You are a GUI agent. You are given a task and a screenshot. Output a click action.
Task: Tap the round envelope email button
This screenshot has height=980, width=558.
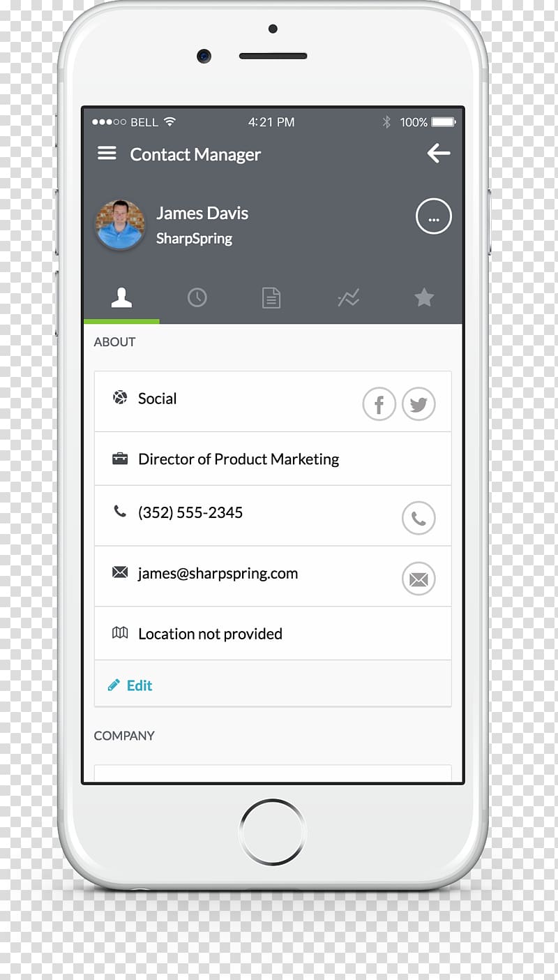[x=418, y=579]
